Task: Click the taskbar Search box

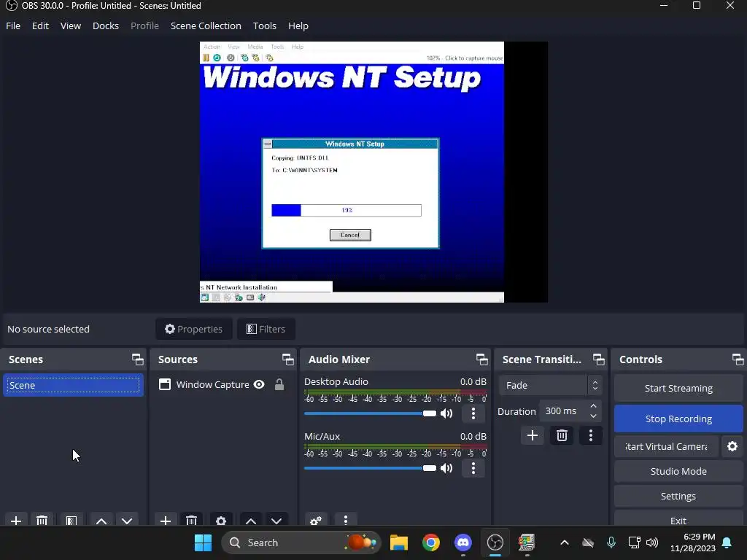Action: pyautogui.click(x=301, y=542)
